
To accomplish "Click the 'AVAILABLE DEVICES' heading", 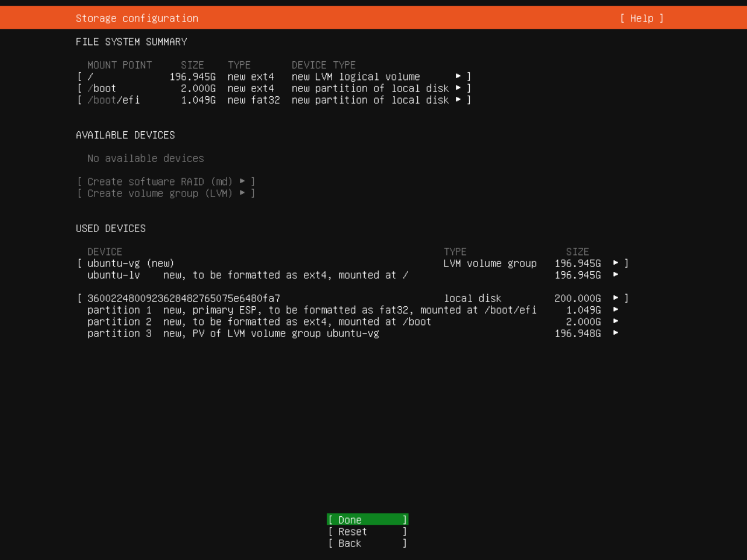I will tap(125, 135).
